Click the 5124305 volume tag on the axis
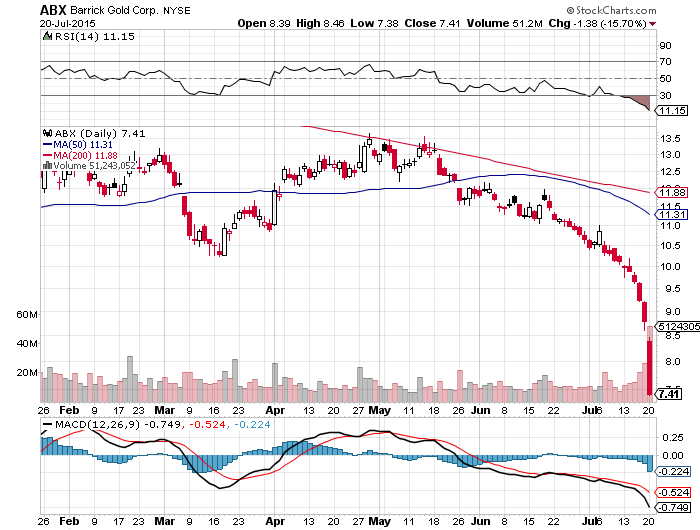The image size is (700, 530). pos(677,326)
